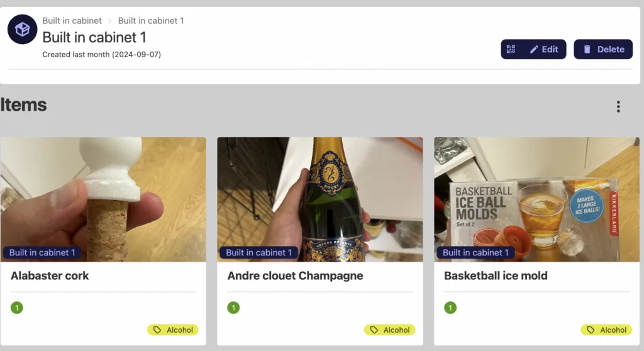Click 'Built in cabinet 1' breadcrumb item
The height and width of the screenshot is (351, 644).
click(x=151, y=21)
